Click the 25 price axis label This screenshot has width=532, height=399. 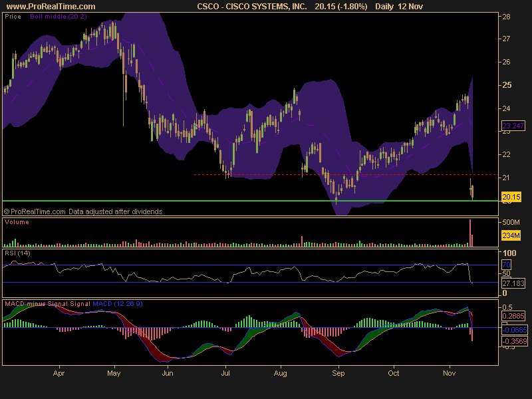[x=507, y=85]
